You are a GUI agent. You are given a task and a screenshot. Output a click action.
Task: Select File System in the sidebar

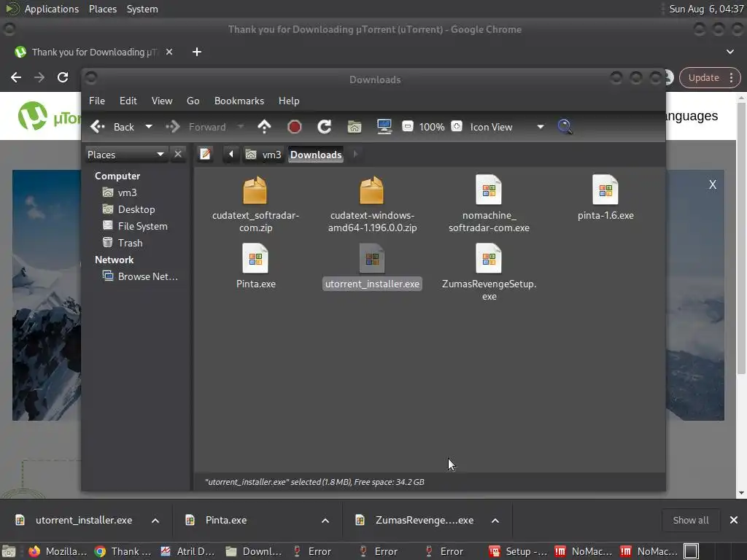click(x=135, y=226)
